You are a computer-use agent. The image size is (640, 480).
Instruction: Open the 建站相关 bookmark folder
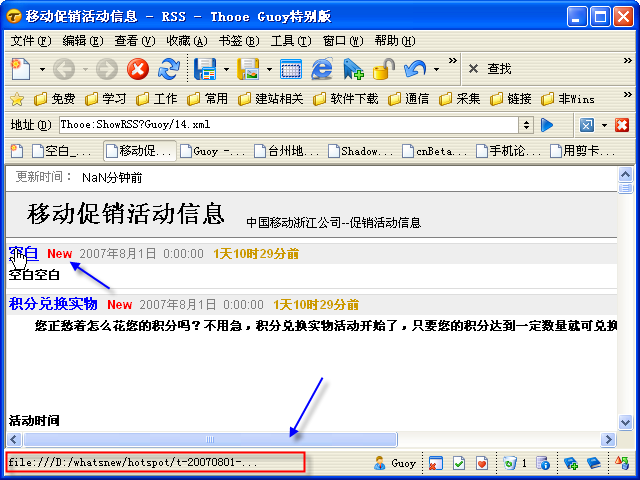pyautogui.click(x=271, y=99)
